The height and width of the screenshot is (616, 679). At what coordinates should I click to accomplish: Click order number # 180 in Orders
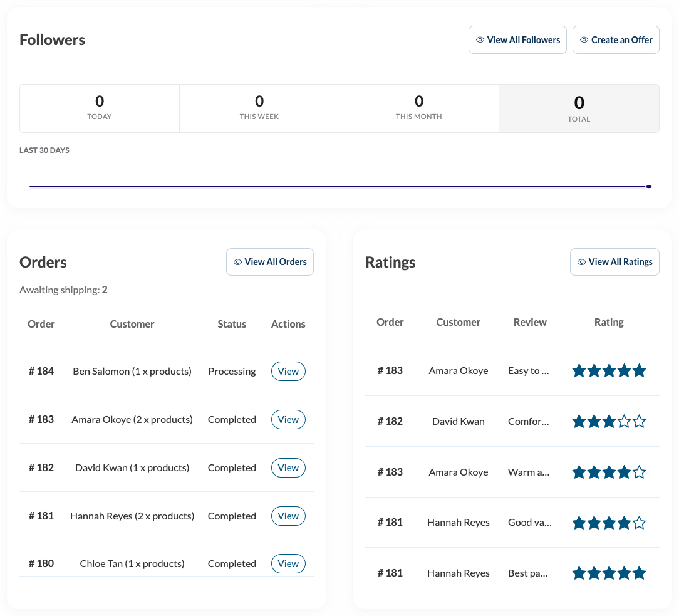[41, 563]
